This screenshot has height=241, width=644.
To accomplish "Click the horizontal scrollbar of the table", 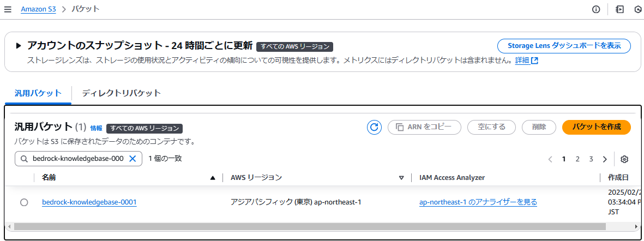I will tap(310, 227).
